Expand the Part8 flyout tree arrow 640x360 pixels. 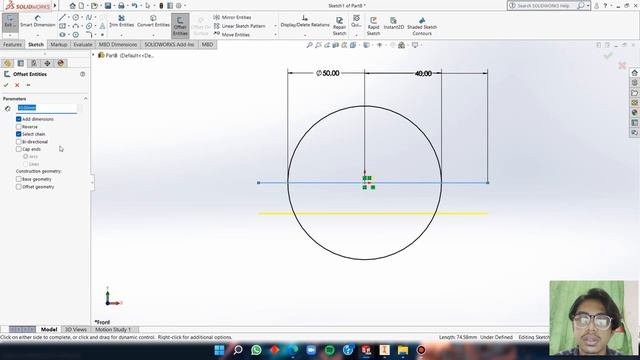pyautogui.click(x=93, y=55)
